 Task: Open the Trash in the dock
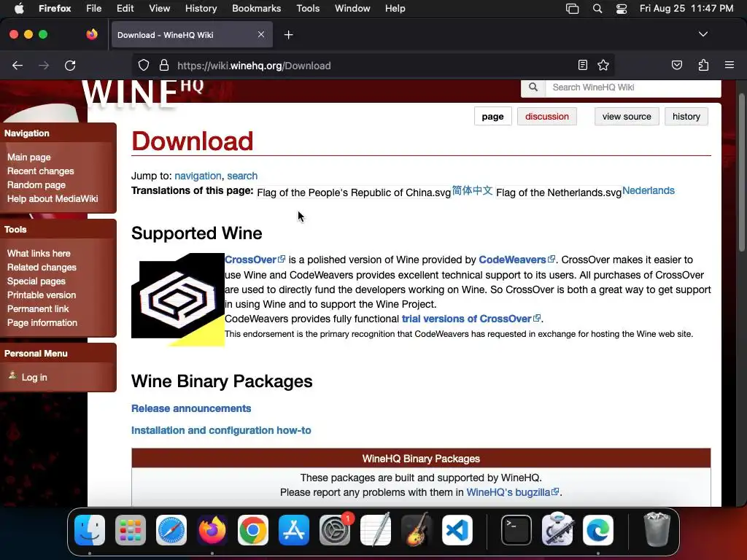(657, 530)
